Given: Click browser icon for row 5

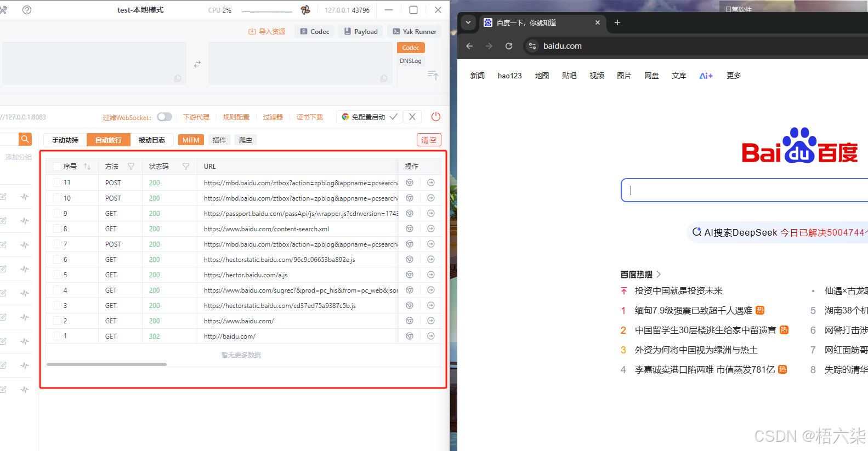Looking at the screenshot, I should 410,275.
